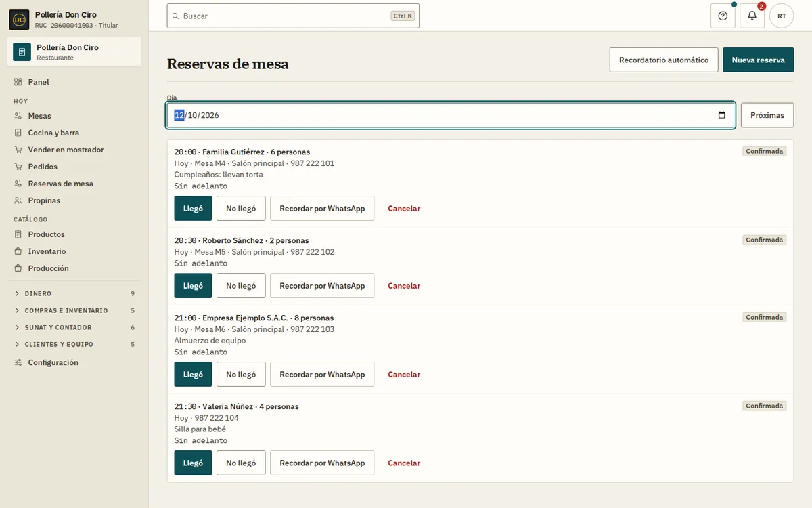Click the text 'Silla para bebé'

[200, 429]
